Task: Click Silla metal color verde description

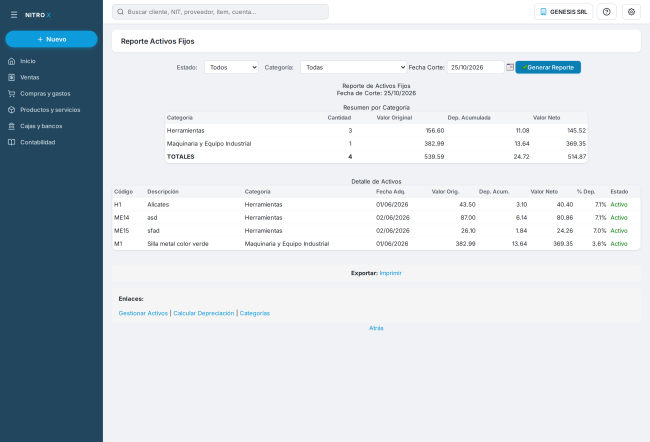Action: tap(178, 244)
